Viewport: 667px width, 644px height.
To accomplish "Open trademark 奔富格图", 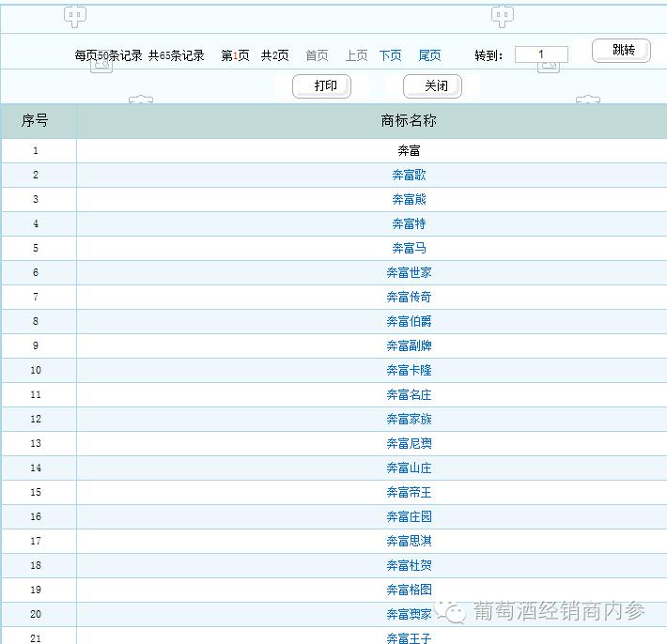I will pos(409,590).
